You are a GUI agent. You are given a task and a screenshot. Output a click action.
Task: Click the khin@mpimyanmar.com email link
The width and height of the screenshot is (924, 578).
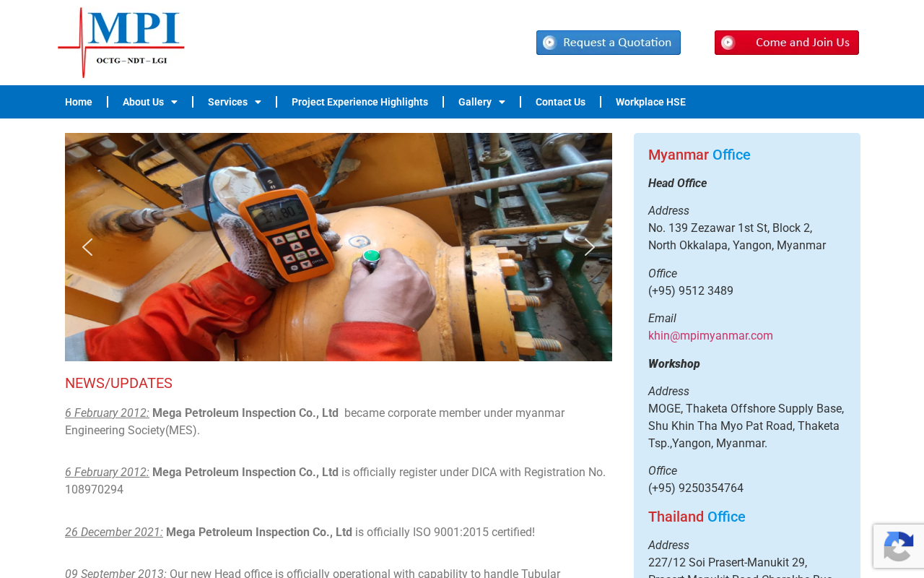[x=710, y=336]
